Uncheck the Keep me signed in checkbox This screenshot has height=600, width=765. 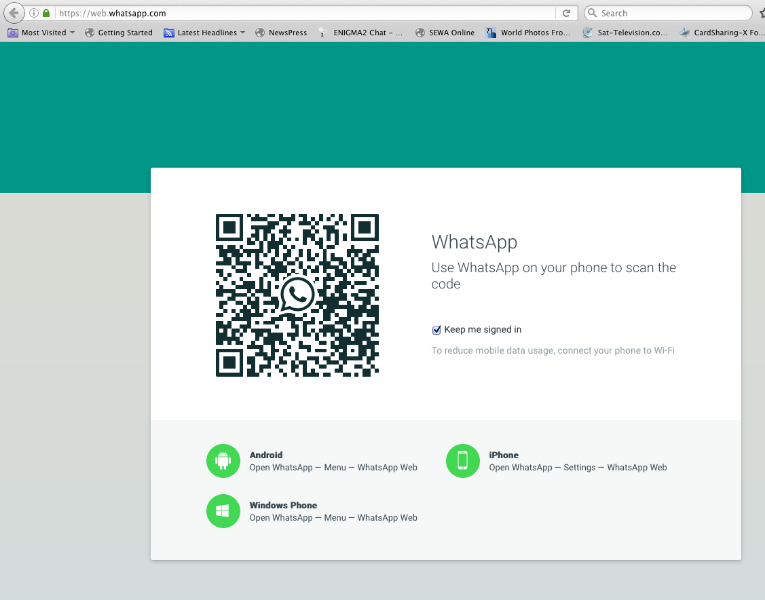tap(437, 330)
